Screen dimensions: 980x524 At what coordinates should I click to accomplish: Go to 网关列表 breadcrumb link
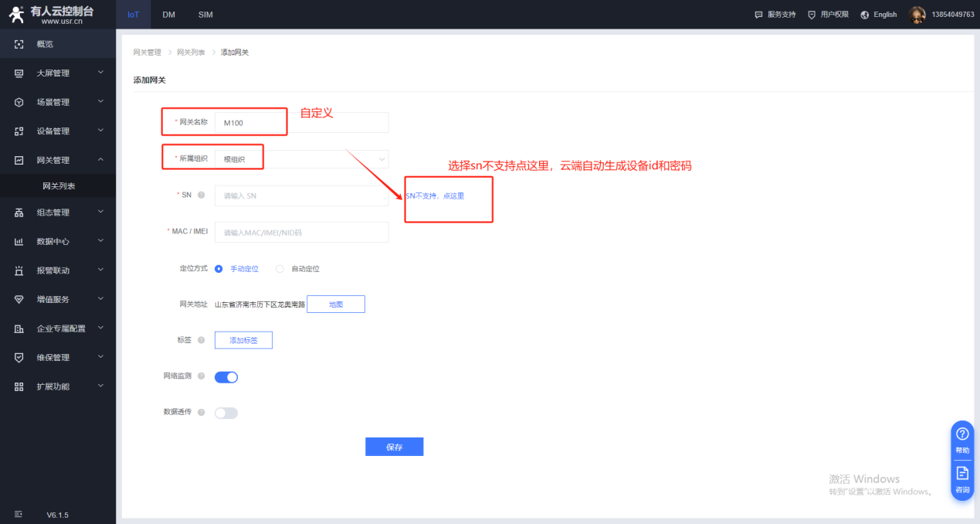click(191, 52)
